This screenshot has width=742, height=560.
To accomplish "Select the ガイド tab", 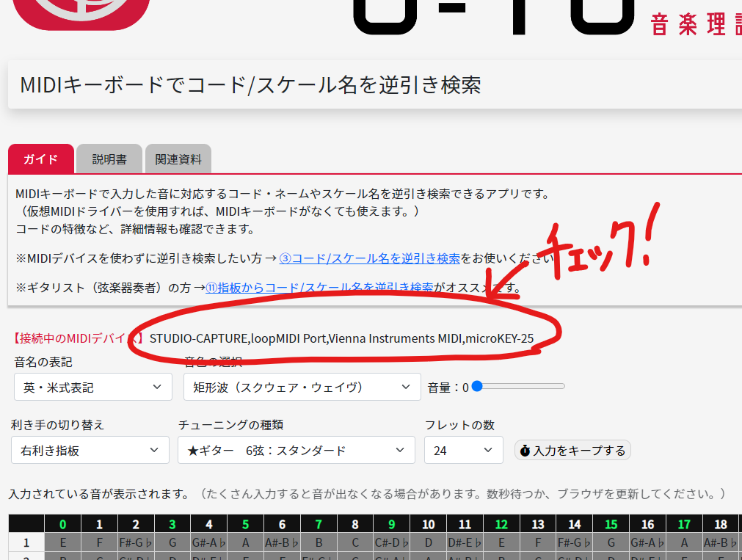I will click(x=40, y=159).
